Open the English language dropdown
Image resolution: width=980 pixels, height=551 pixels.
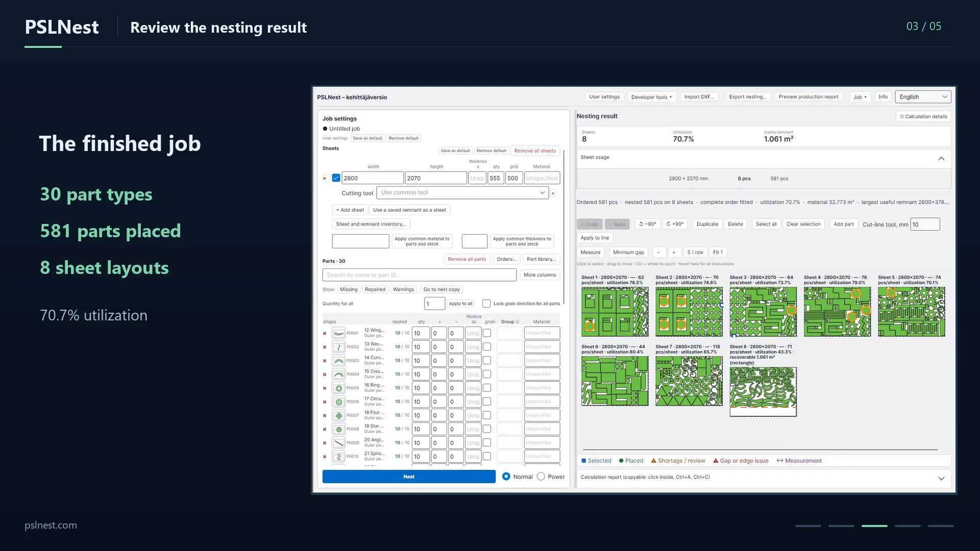tap(923, 97)
